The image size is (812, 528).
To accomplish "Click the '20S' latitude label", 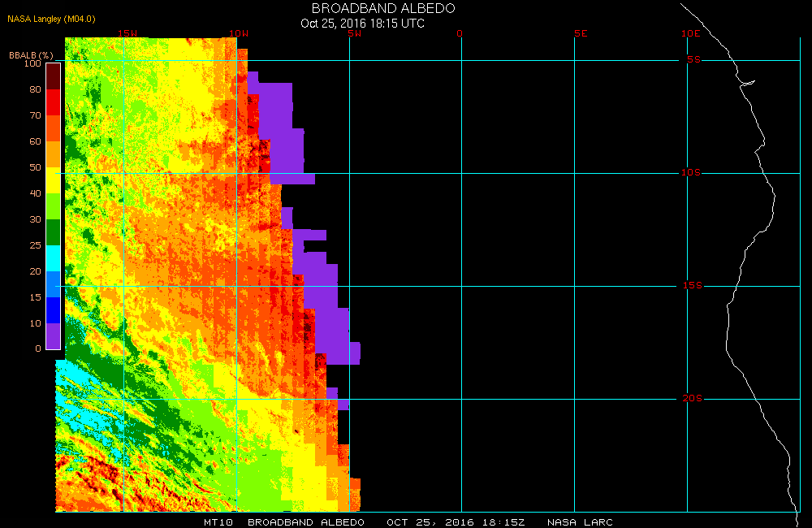I will pyautogui.click(x=693, y=399).
